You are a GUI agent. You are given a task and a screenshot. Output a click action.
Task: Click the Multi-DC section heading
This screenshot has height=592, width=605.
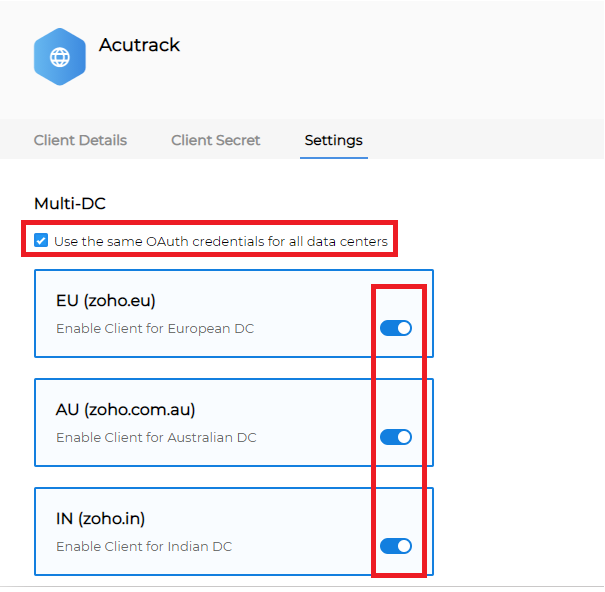point(70,203)
